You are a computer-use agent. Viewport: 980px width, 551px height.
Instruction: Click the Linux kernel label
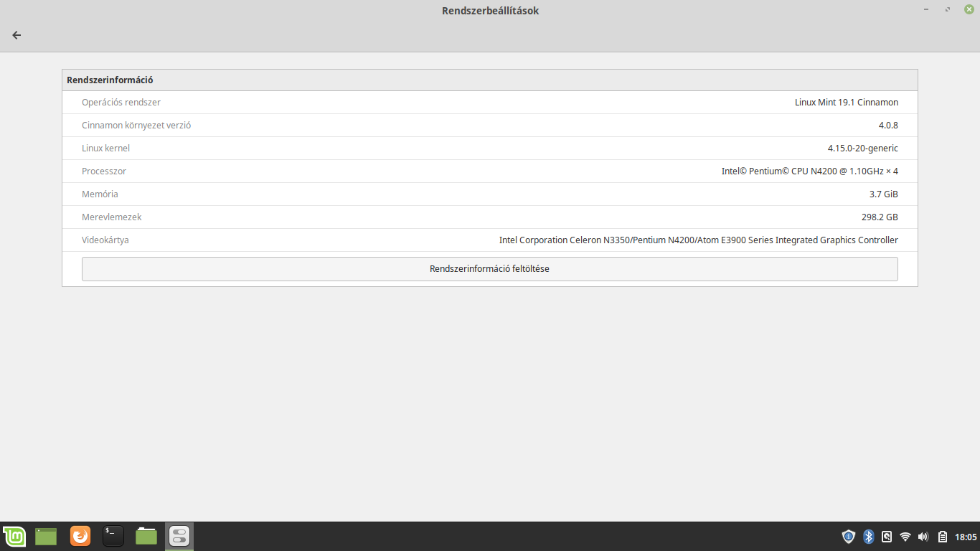click(105, 149)
